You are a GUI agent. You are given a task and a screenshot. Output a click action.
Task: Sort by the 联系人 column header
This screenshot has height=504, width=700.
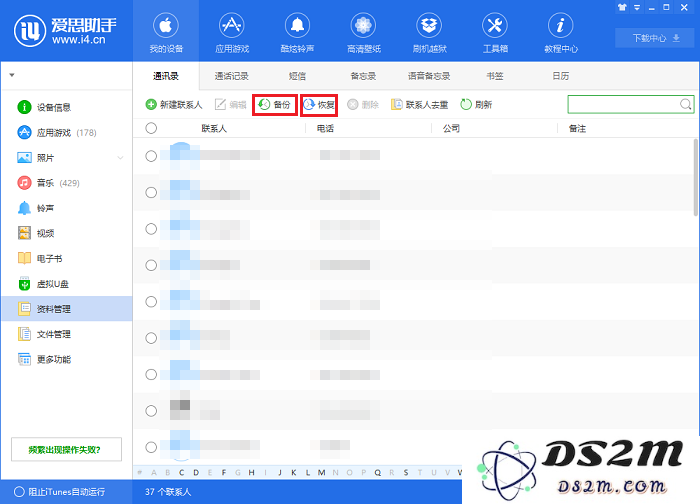click(x=214, y=129)
